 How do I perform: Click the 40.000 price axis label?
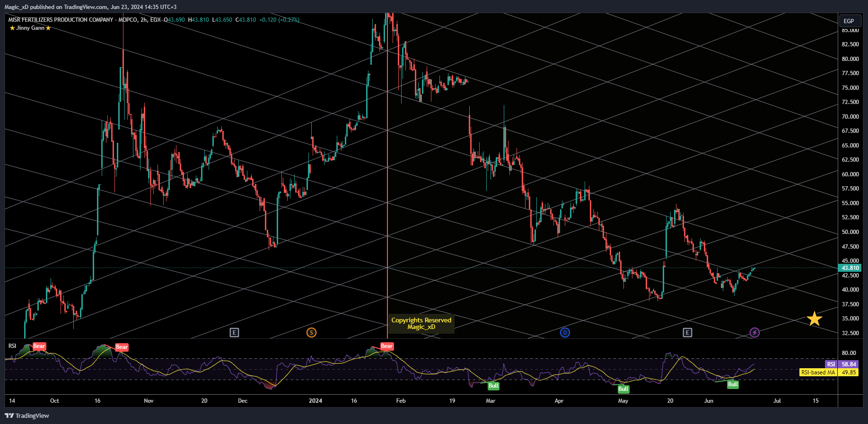click(x=850, y=290)
